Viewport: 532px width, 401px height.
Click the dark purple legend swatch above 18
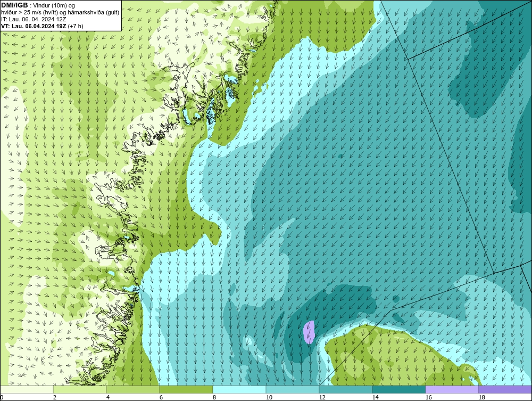(x=505, y=389)
